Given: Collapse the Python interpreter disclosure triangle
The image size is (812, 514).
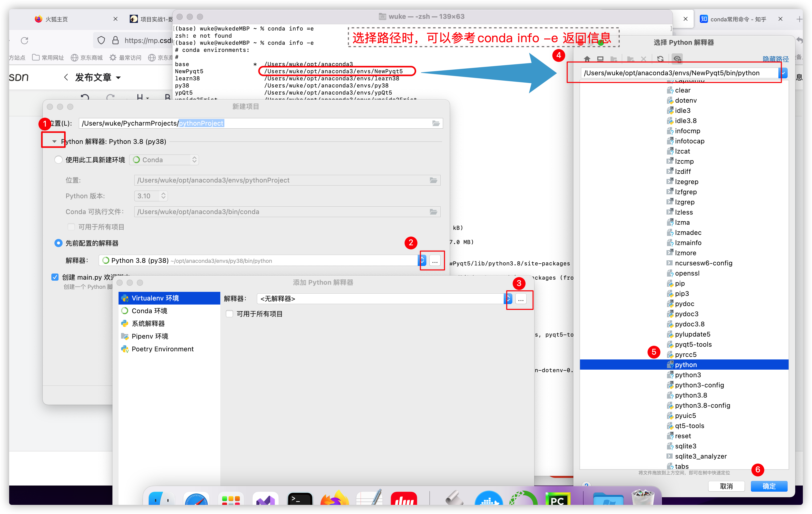Looking at the screenshot, I should point(54,142).
